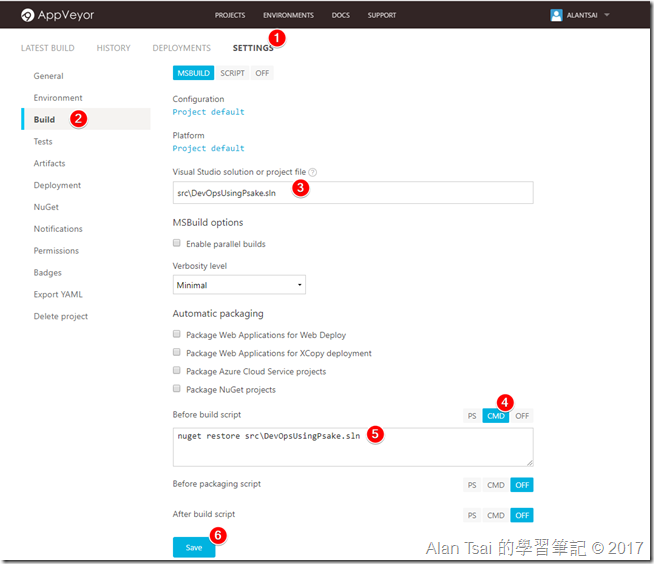Set Before build script to PS

point(472,416)
